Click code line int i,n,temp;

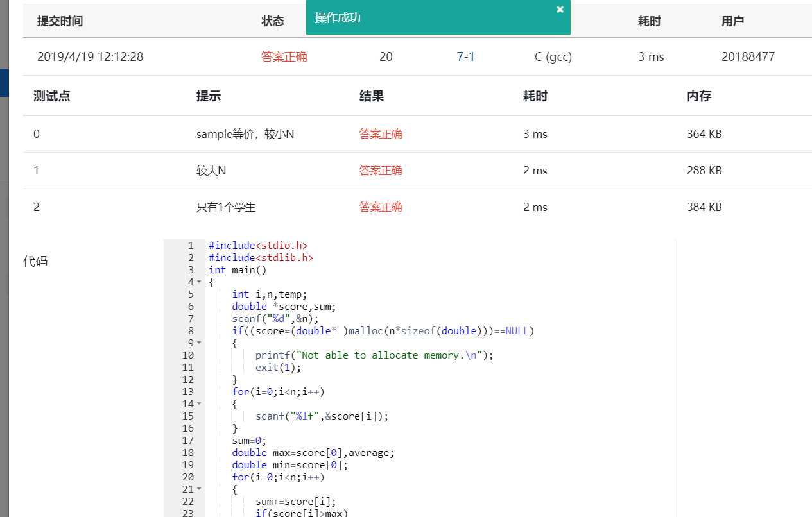pyautogui.click(x=270, y=294)
